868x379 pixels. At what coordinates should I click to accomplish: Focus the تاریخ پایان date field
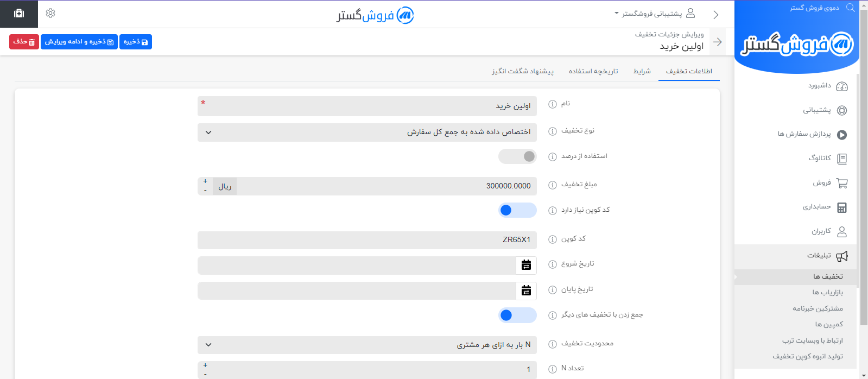357,290
